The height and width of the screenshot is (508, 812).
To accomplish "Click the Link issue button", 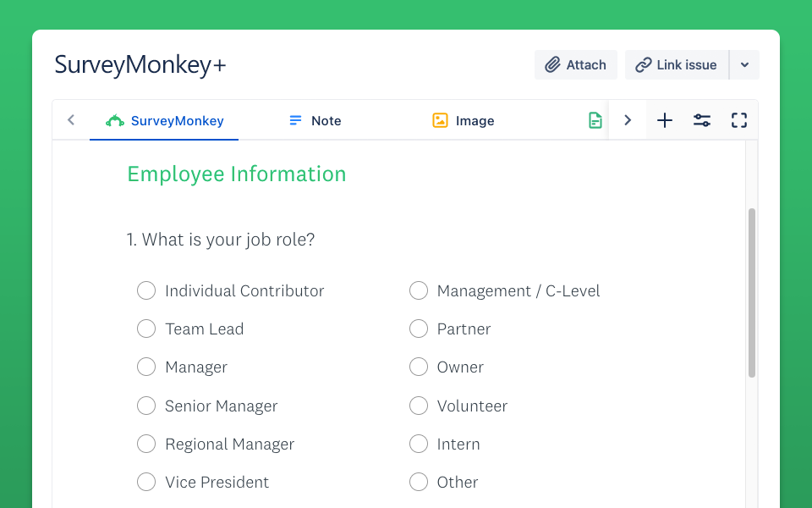I will point(676,65).
